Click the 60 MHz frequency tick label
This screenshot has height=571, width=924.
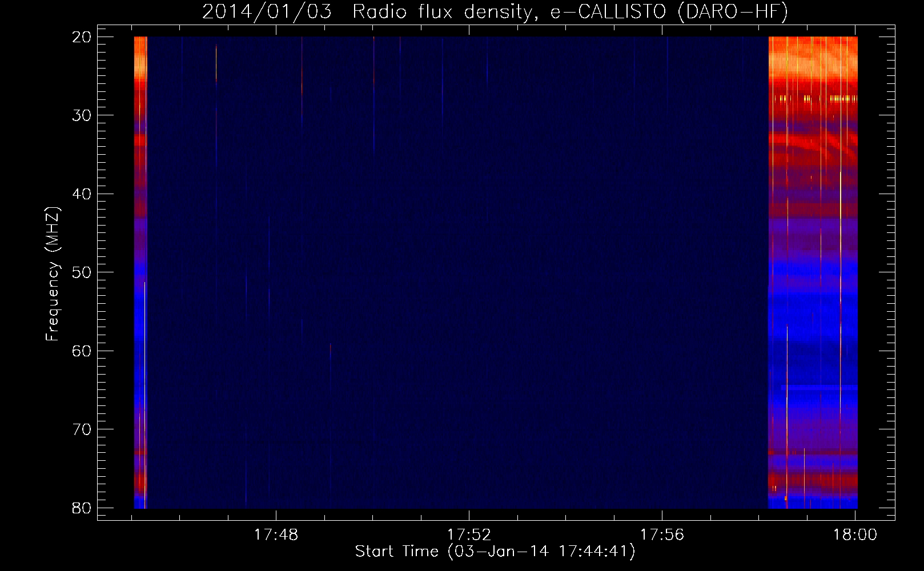82,351
